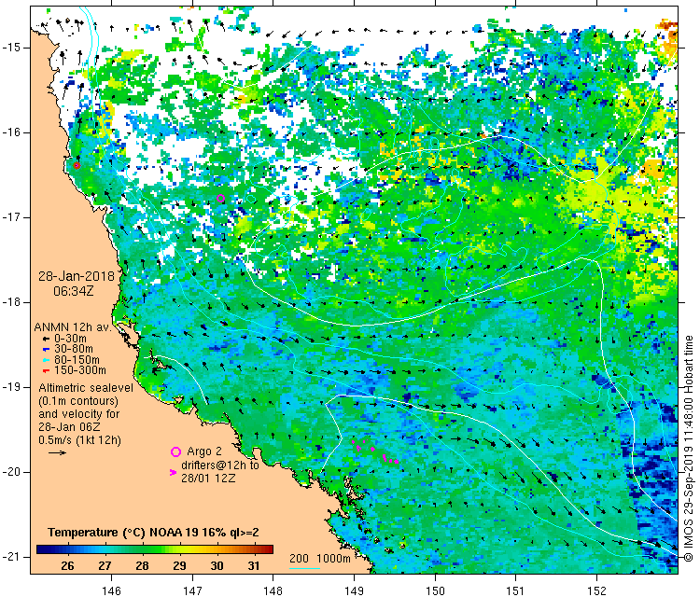Click the temperature color scale bar
The image size is (700, 597).
(x=154, y=549)
